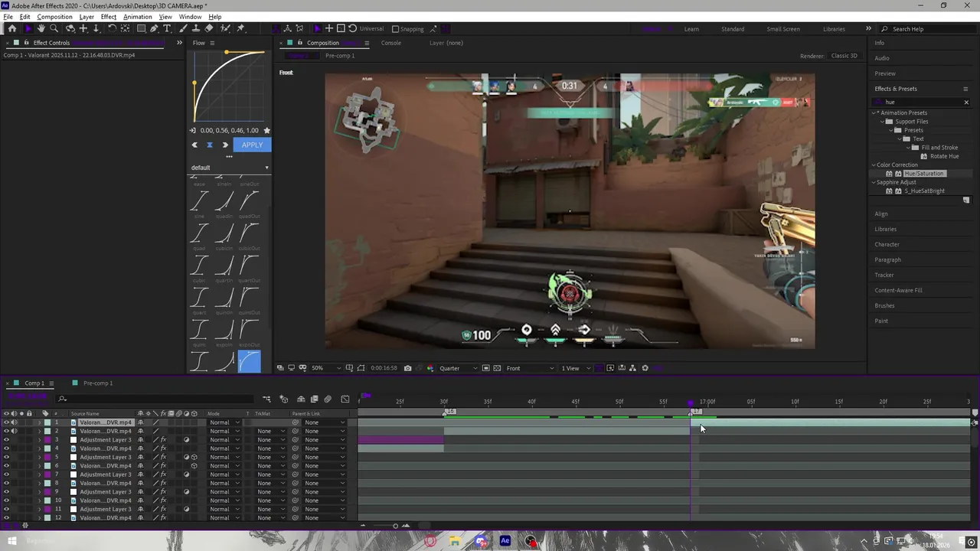Screen dimensions: 980x551
Task: Switch to the Standard workspace
Action: tap(733, 29)
